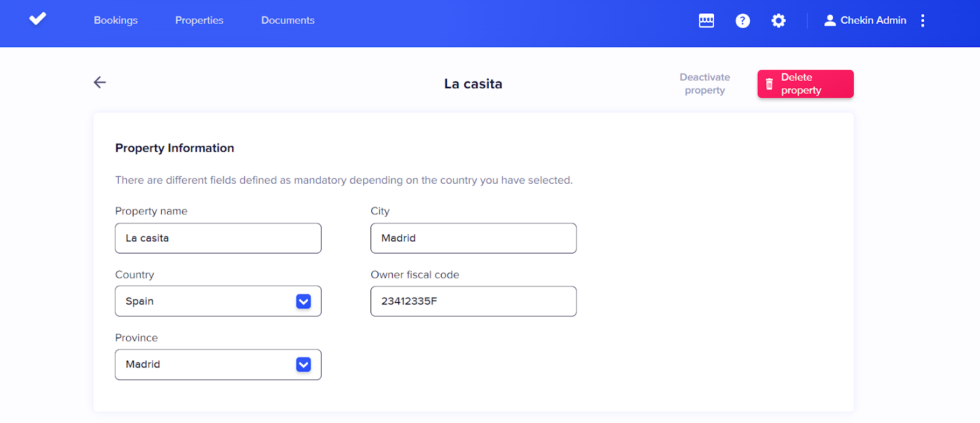Click the trash icon on Delete button
This screenshot has width=980, height=423.
769,84
